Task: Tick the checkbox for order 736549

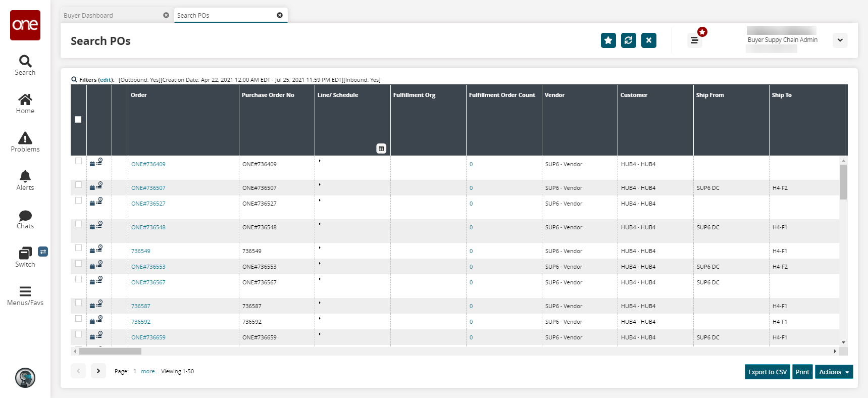Action: (78, 248)
